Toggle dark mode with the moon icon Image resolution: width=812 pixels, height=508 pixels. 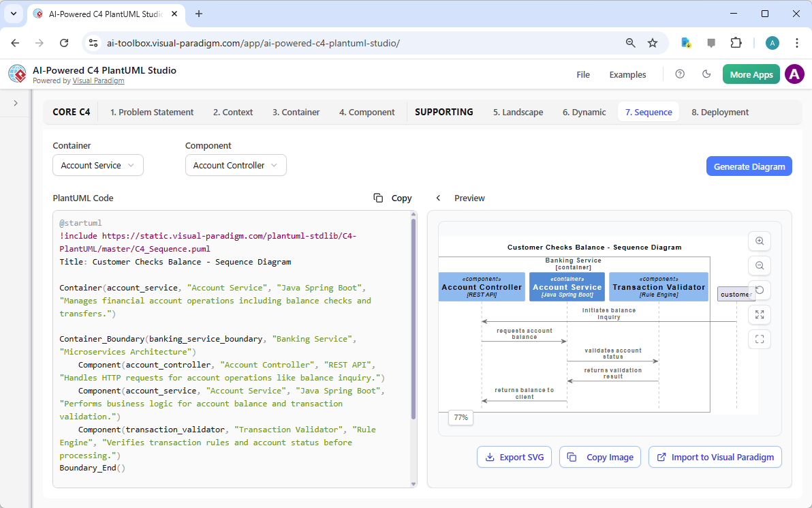pyautogui.click(x=706, y=74)
